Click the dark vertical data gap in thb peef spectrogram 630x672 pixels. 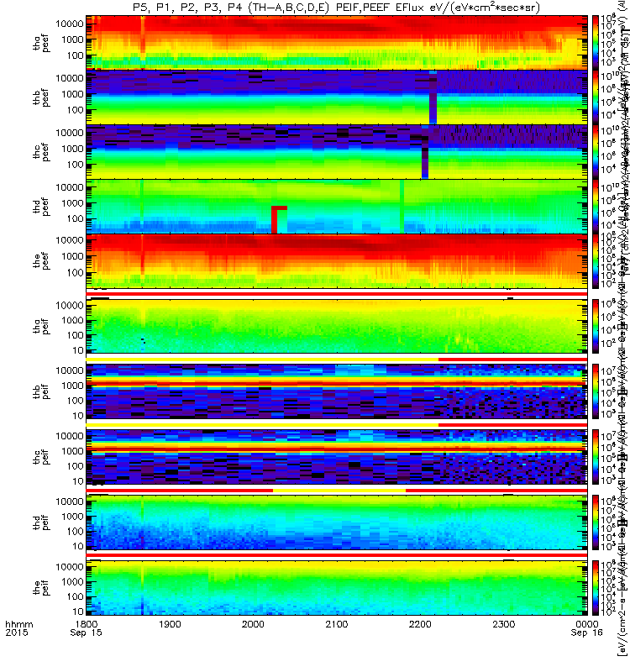pyautogui.click(x=433, y=97)
